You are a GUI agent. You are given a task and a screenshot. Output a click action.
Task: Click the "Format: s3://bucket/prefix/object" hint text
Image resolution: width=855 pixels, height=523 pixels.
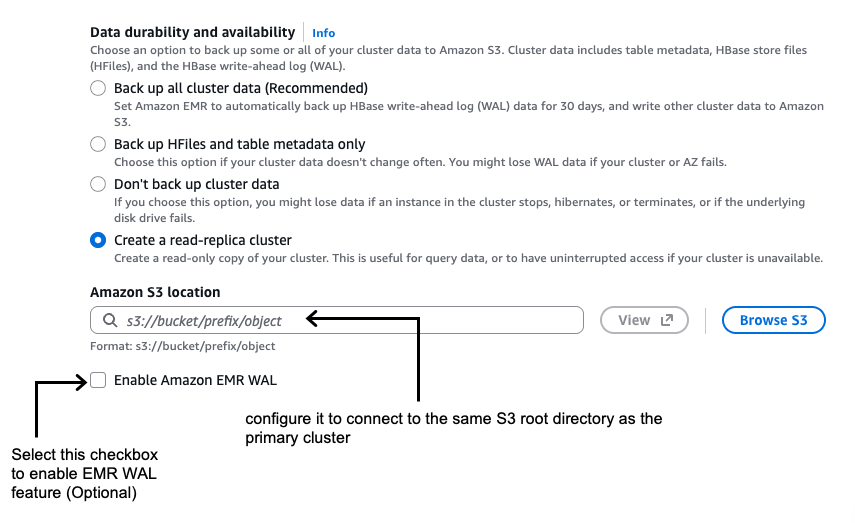pos(182,346)
